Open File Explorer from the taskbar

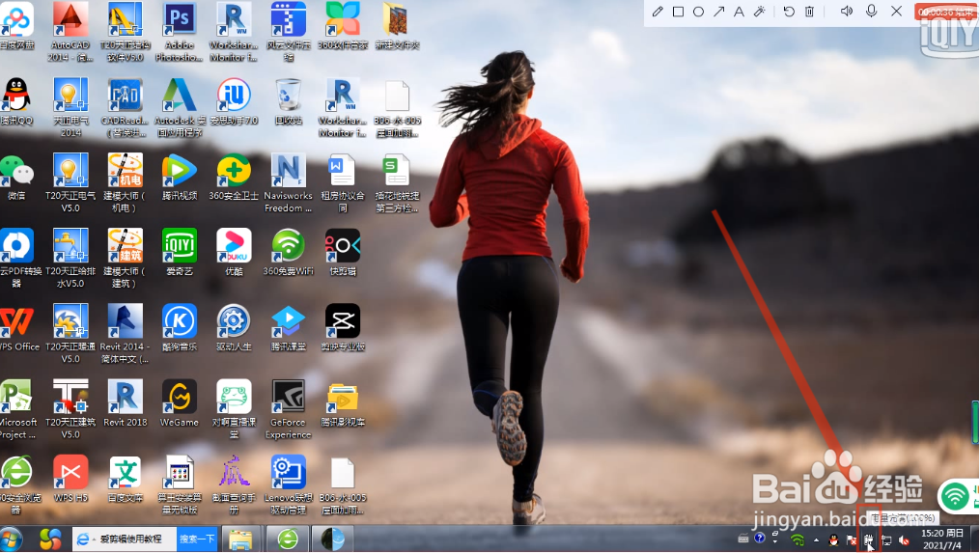[x=240, y=539]
